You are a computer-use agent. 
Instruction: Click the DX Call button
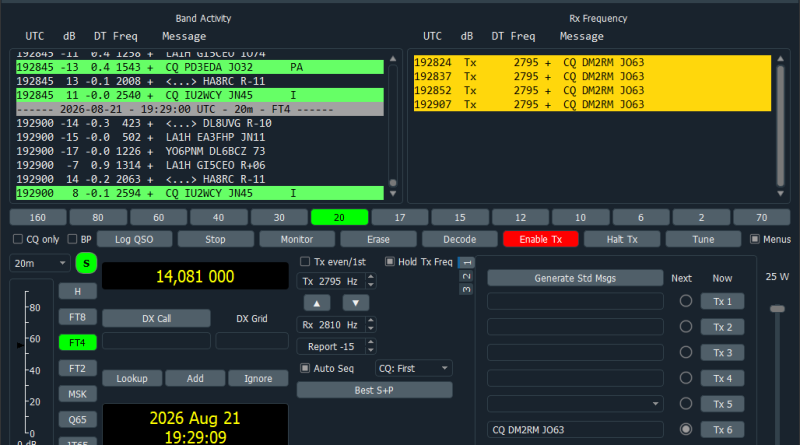[x=156, y=318]
